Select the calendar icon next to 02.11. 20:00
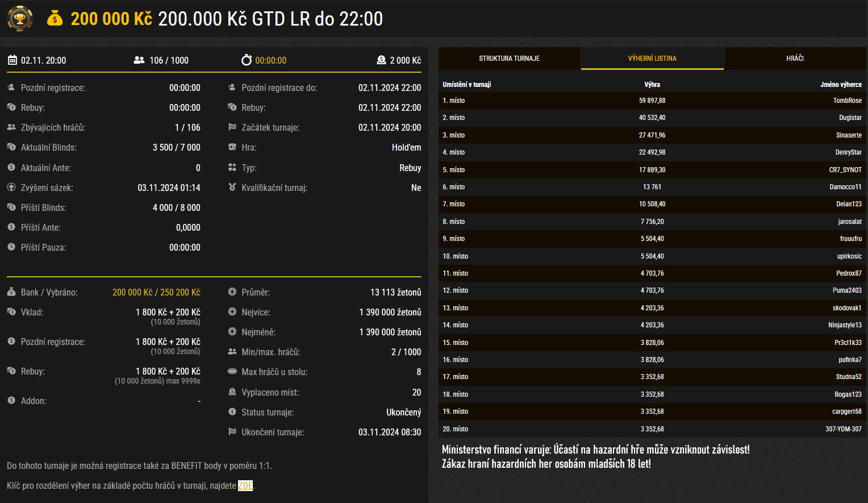The image size is (868, 503). click(12, 60)
